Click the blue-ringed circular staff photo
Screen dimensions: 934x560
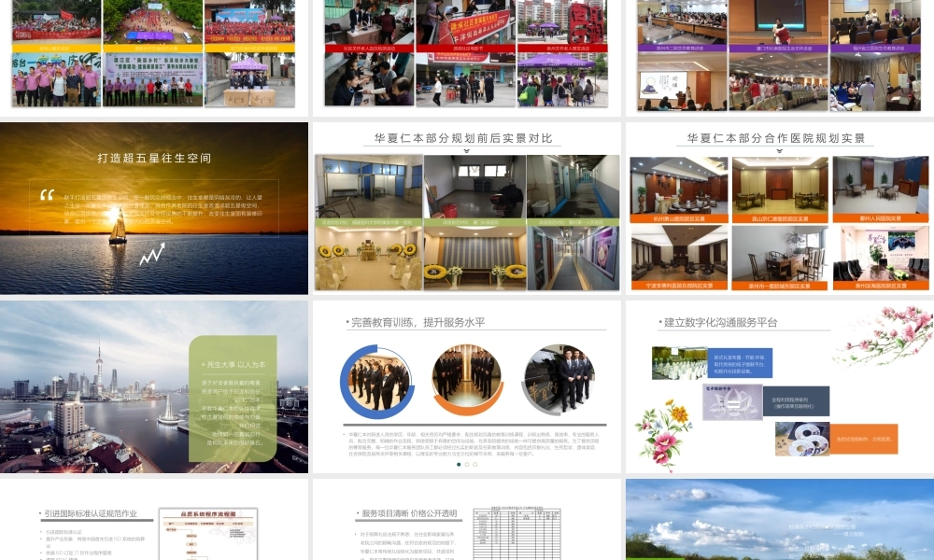pyautogui.click(x=377, y=382)
